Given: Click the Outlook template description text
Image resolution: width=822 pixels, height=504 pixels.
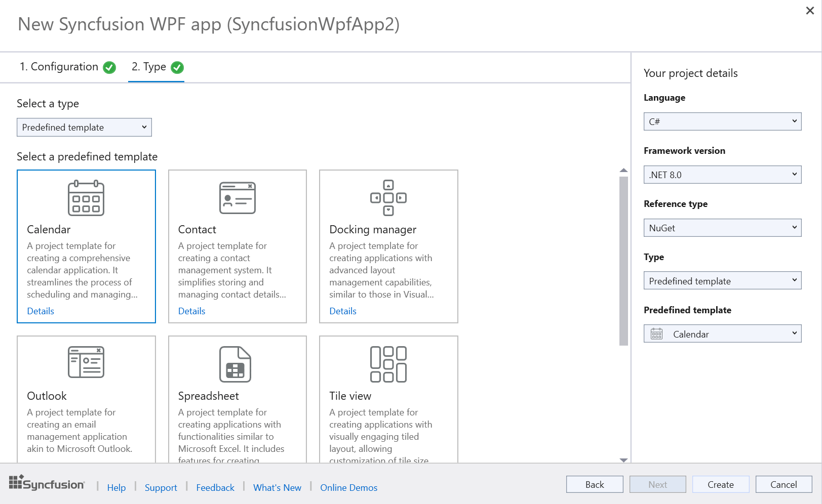Looking at the screenshot, I should click(x=80, y=431).
